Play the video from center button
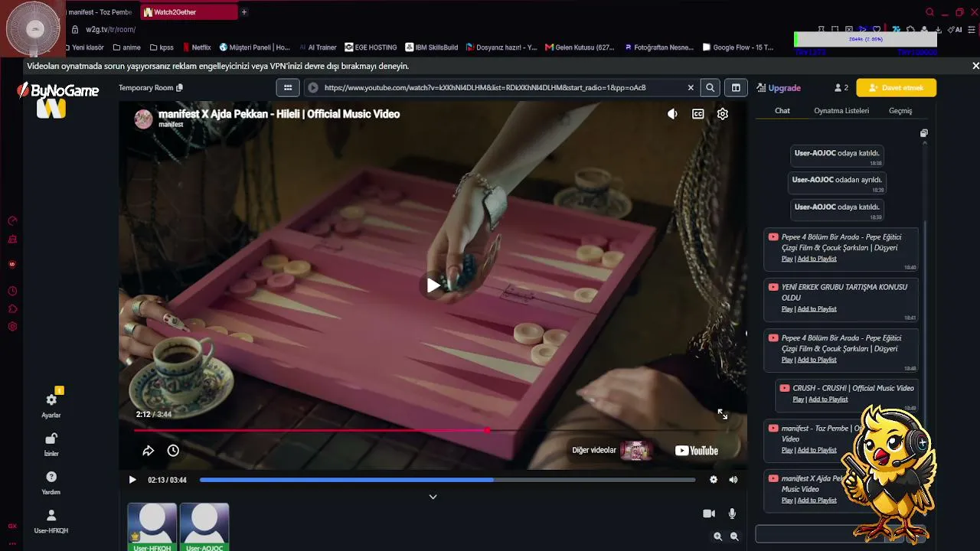The image size is (980, 551). coord(433,285)
